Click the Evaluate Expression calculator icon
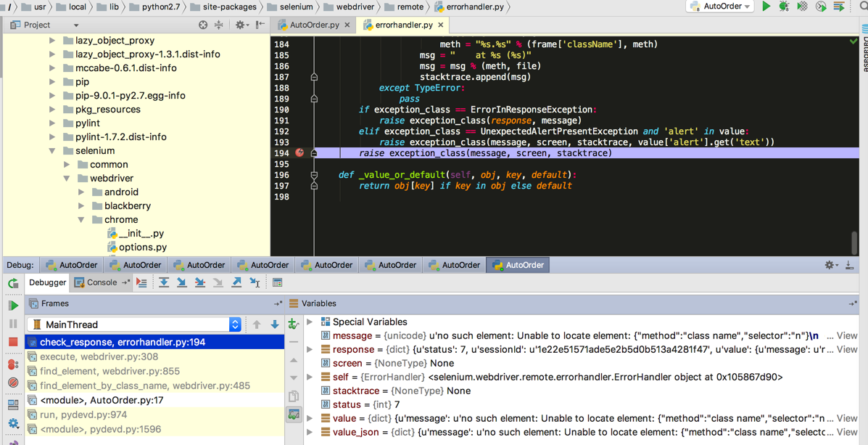Viewport: 868px width, 445px height. [x=278, y=282]
